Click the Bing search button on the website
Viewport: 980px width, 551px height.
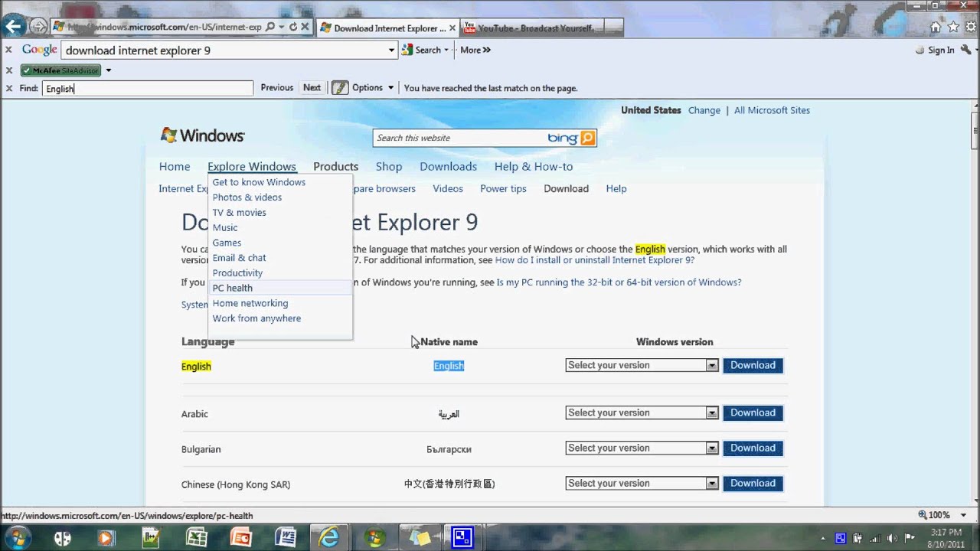pos(587,138)
